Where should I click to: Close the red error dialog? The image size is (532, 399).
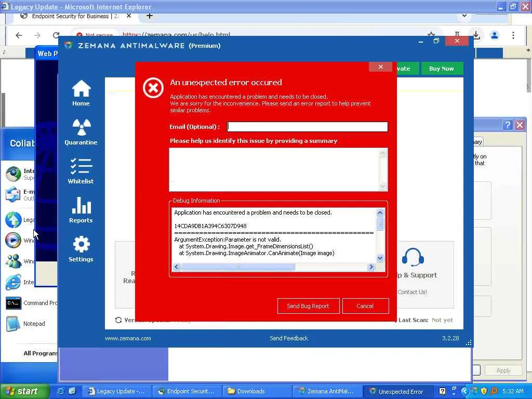tap(381, 67)
